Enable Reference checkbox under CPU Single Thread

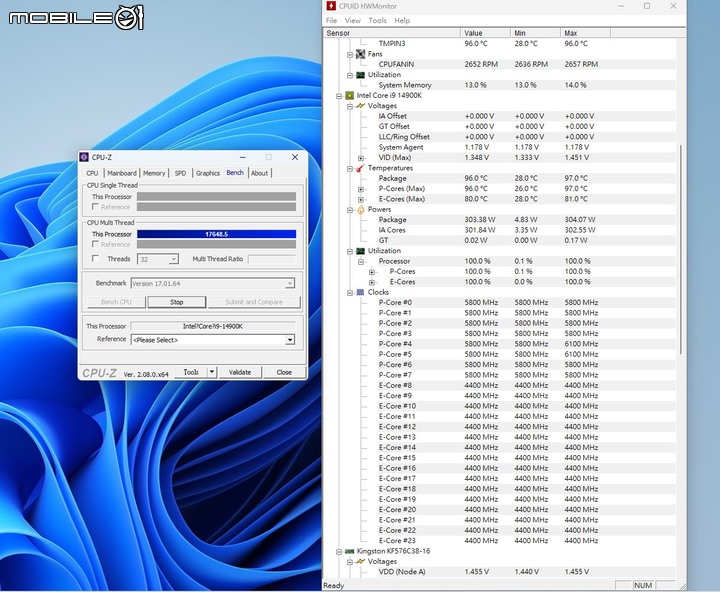96,207
